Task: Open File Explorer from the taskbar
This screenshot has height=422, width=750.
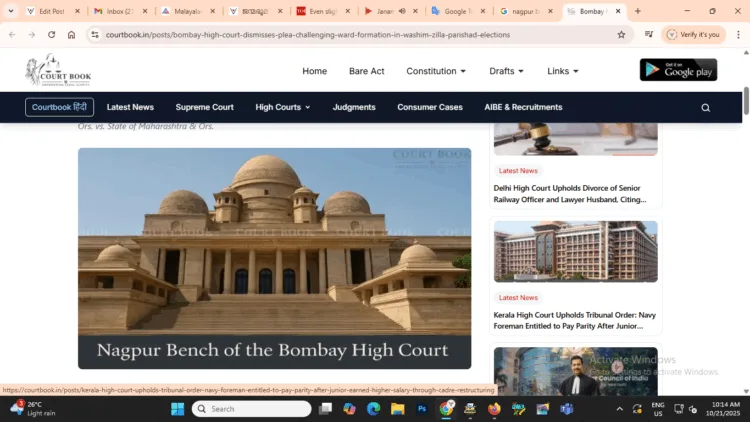Action: tap(397, 409)
